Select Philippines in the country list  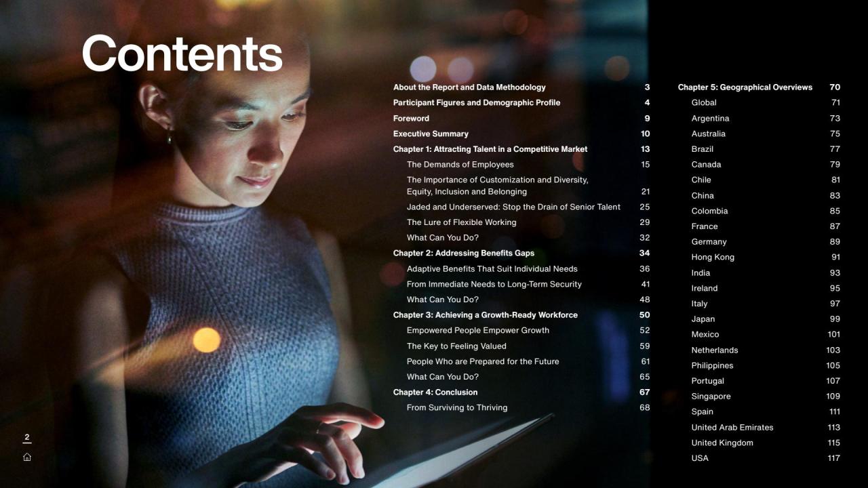713,366
